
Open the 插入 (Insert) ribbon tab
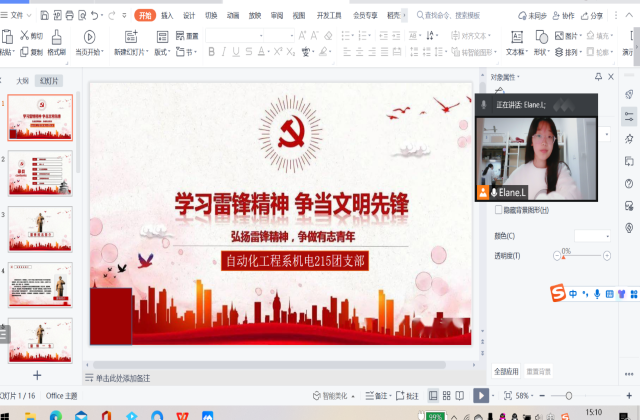167,15
